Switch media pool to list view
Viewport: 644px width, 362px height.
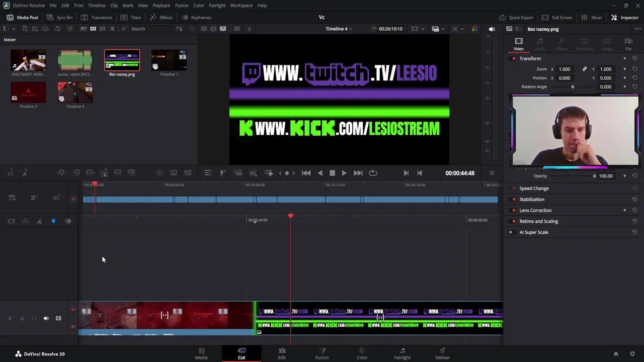[112, 29]
